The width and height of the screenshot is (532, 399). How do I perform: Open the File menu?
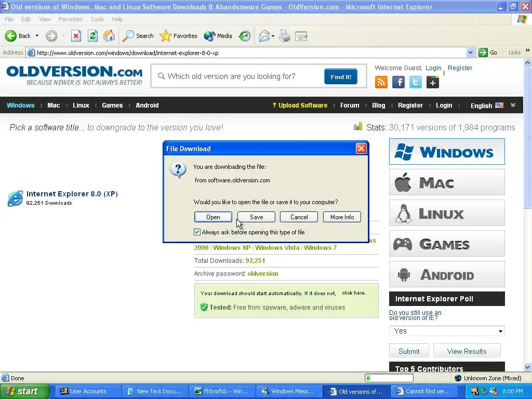click(9, 19)
